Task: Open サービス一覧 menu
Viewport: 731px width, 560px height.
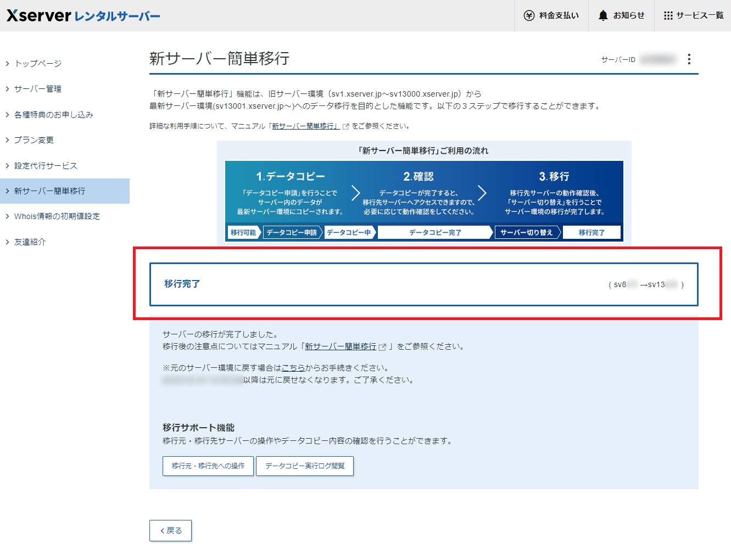Action: click(x=693, y=15)
